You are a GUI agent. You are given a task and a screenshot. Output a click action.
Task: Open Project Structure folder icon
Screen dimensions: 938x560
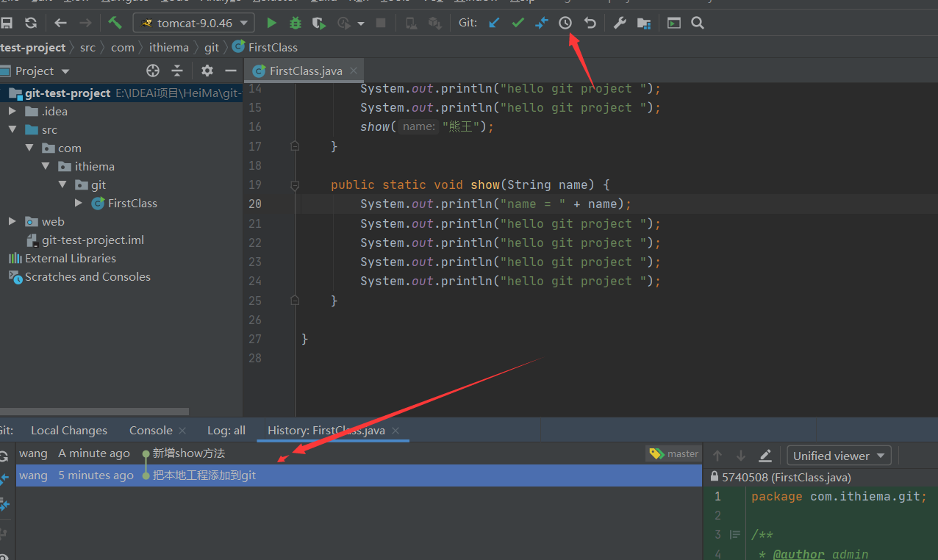644,23
